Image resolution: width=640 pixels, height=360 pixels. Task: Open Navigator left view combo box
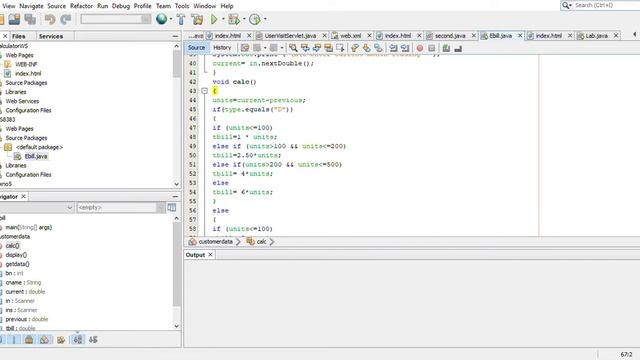click(37, 207)
